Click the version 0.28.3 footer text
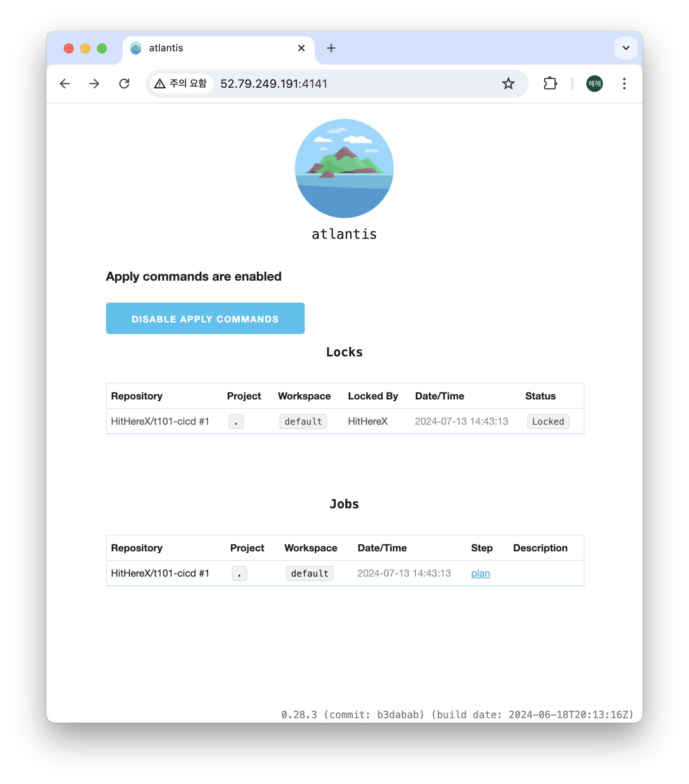Viewport: 689px width, 784px height. point(457,714)
